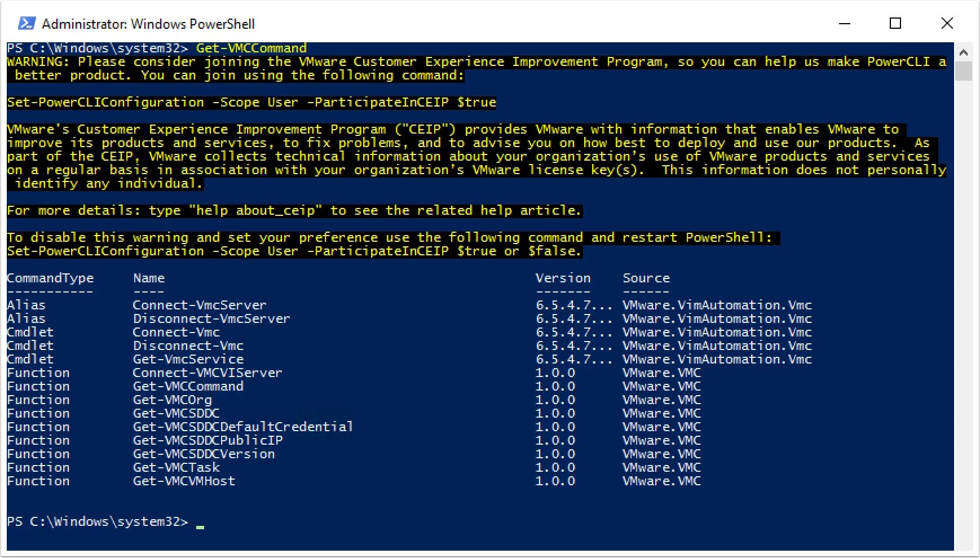
Task: Select the Get-VMCTask function name
Action: click(176, 468)
